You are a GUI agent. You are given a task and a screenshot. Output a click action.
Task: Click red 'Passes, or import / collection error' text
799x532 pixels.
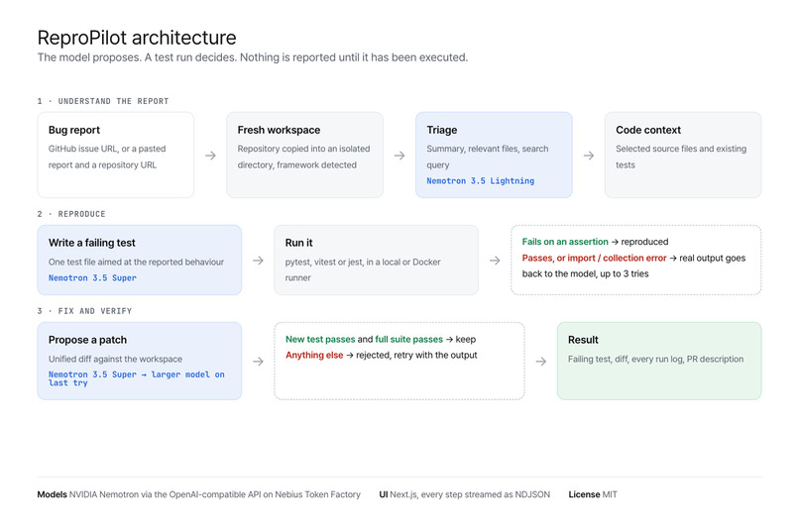[594, 259]
